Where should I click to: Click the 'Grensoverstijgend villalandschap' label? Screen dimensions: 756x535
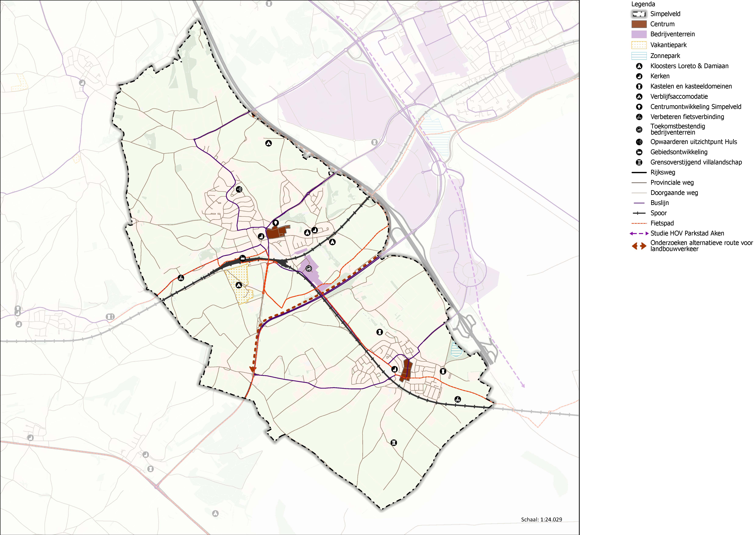696,162
